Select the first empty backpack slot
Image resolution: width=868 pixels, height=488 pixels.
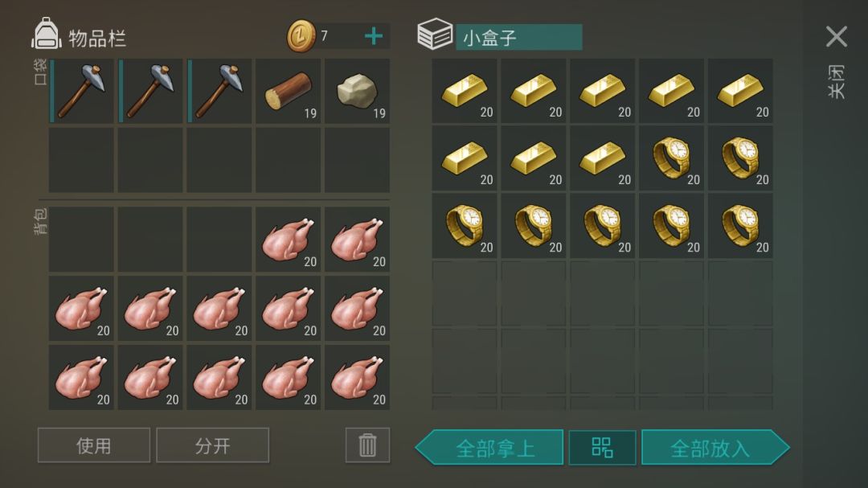[81, 240]
